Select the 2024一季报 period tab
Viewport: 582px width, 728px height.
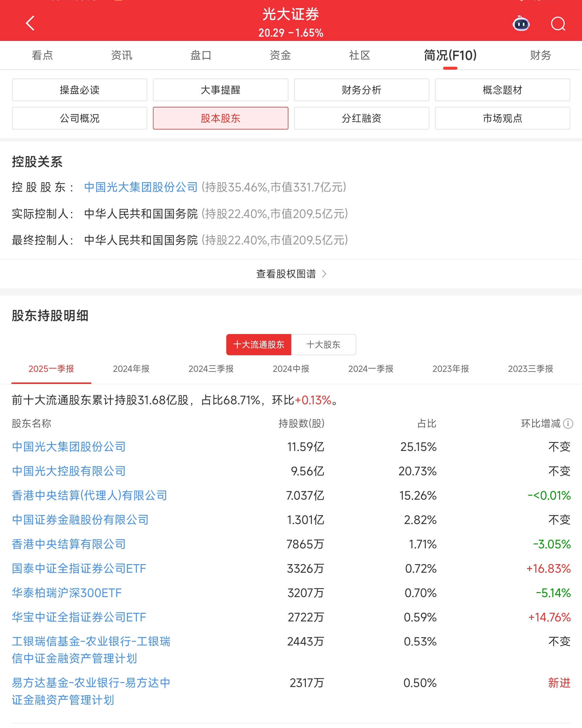coord(371,369)
